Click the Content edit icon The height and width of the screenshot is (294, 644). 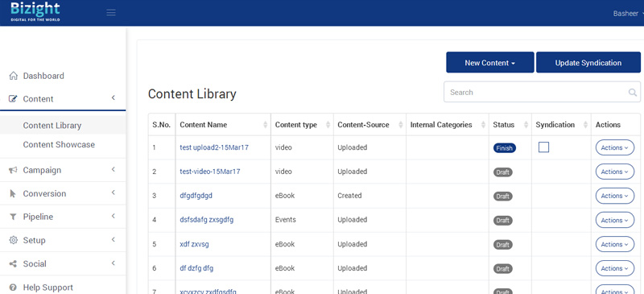13,99
